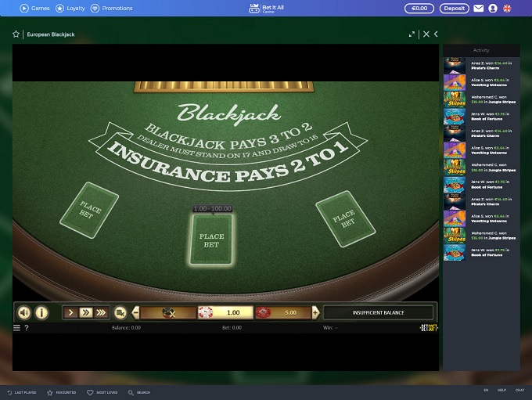Open the mail inbox icon

479,9
